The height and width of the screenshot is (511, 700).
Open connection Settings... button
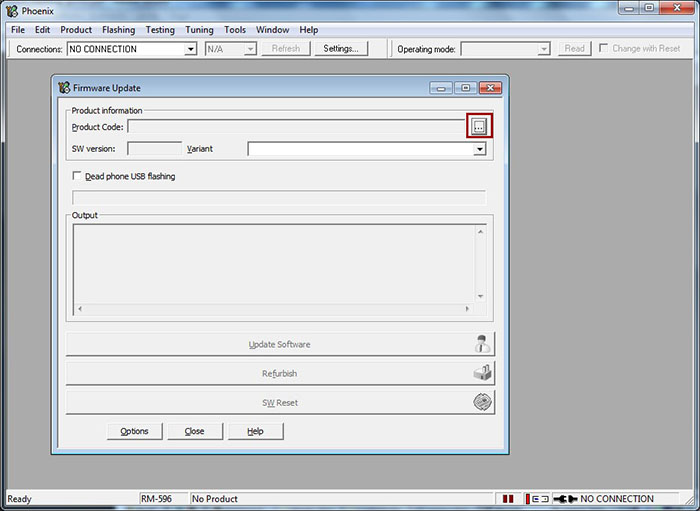[341, 49]
